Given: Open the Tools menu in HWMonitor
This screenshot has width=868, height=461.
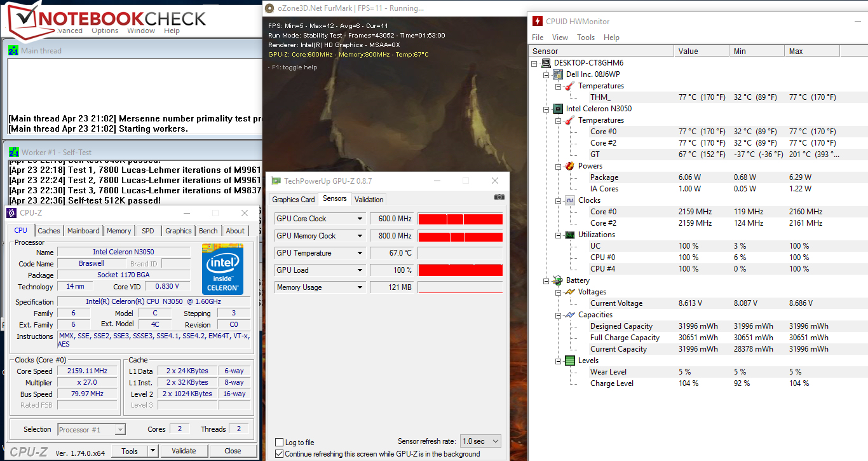Looking at the screenshot, I should [x=586, y=38].
